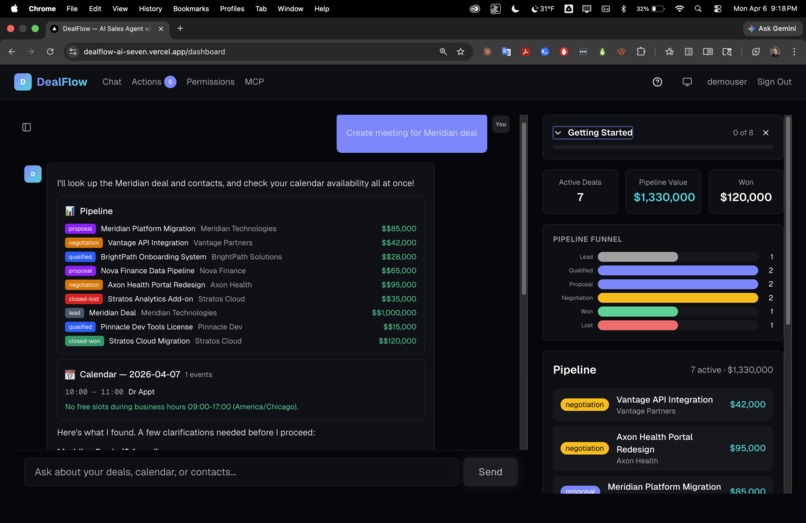This screenshot has height=523, width=806.
Task: Open new browser tab with plus
Action: tap(180, 28)
